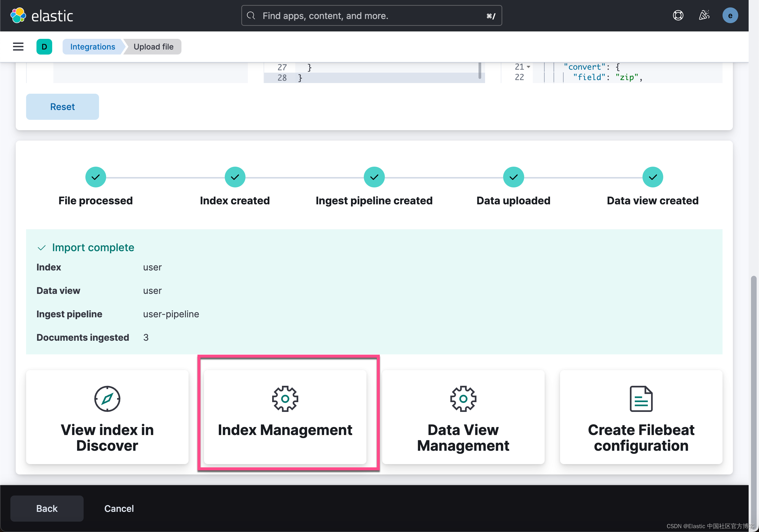Screen dimensions: 759x532
Task: Open the news feed party popper icon
Action: pos(704,15)
